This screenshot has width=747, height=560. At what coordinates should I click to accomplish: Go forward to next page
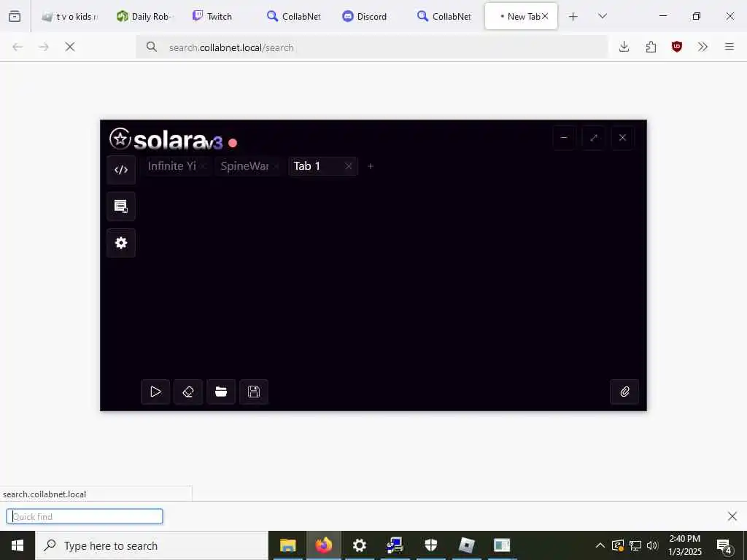(x=44, y=47)
